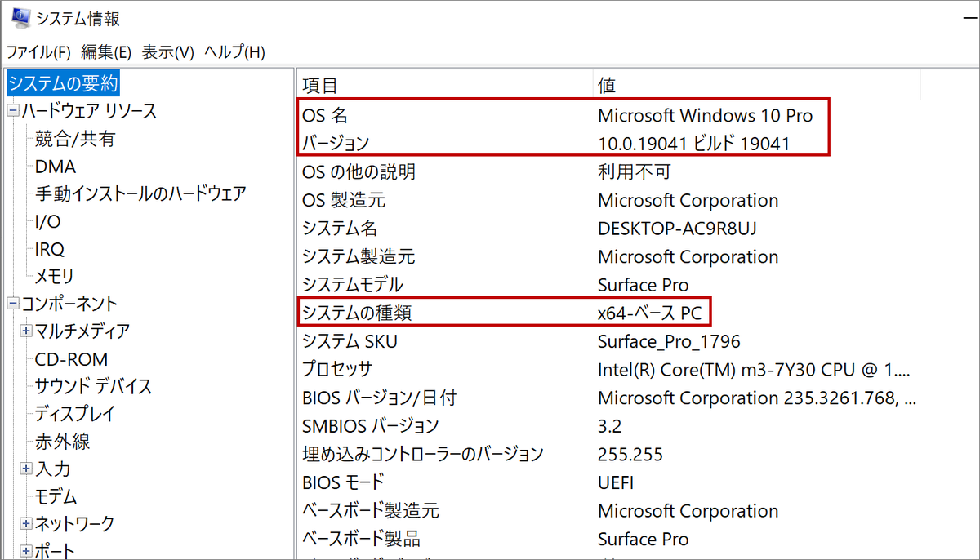Select システムの要約 in the tree

click(x=64, y=83)
